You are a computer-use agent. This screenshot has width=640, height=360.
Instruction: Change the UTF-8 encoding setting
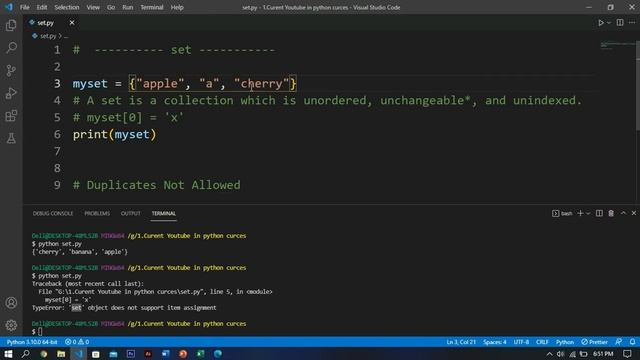pos(521,342)
